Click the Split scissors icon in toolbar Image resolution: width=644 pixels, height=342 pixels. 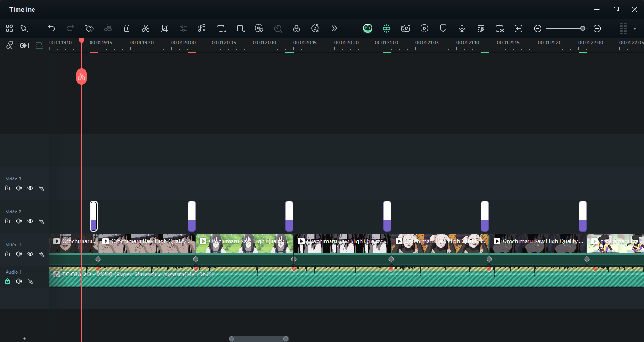tap(146, 28)
